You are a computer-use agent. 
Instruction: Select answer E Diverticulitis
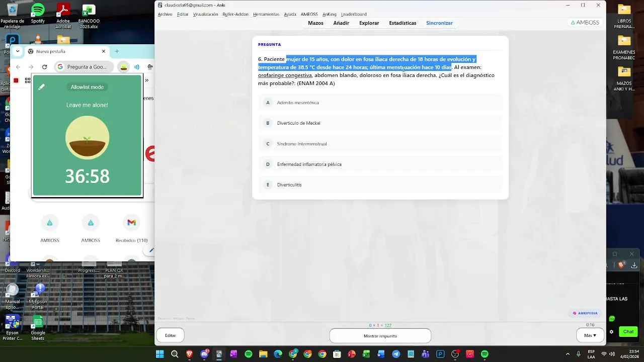coord(380,185)
